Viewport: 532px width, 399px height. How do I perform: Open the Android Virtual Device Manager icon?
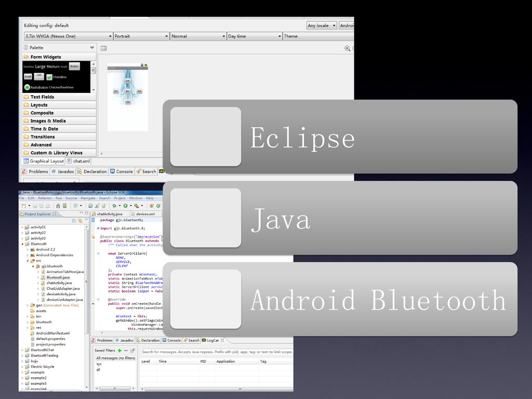pos(64,206)
